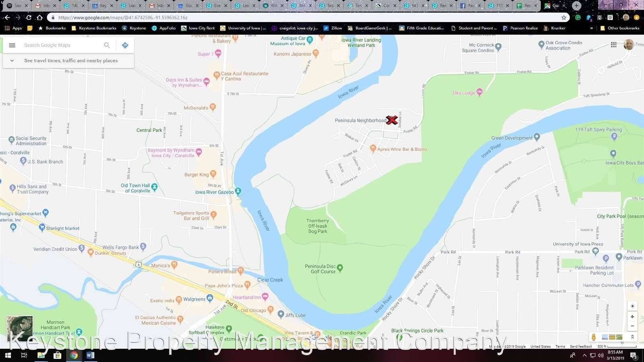Screen dimensions: 644x362
Task: Select the Burger King map pin
Action: click(213, 174)
